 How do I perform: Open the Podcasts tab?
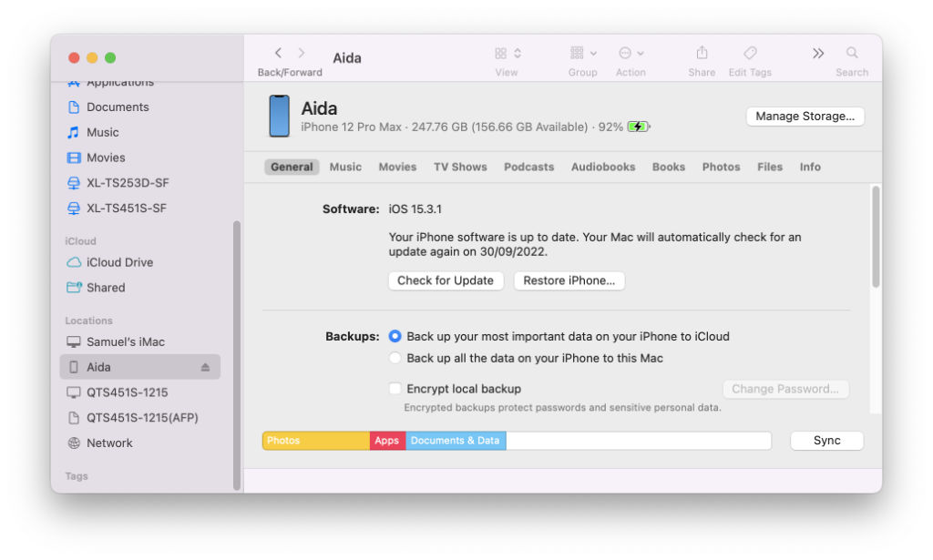pos(528,167)
